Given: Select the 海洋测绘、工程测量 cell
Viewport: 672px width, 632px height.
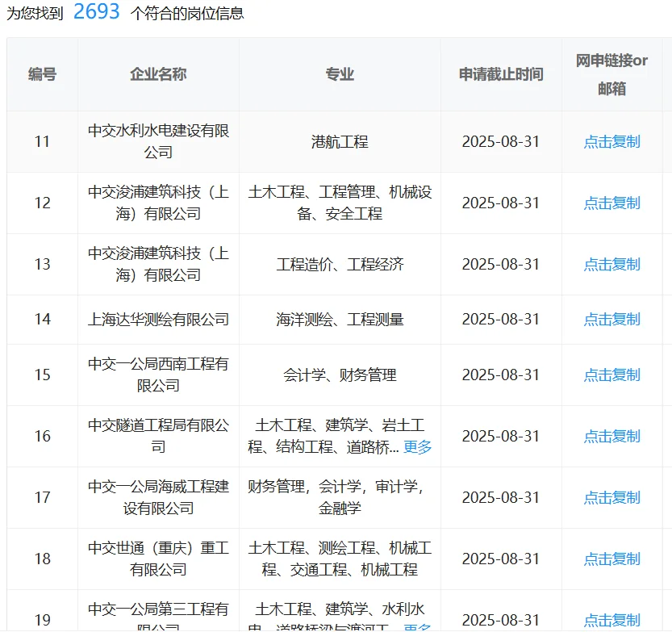Looking at the screenshot, I should click(340, 320).
